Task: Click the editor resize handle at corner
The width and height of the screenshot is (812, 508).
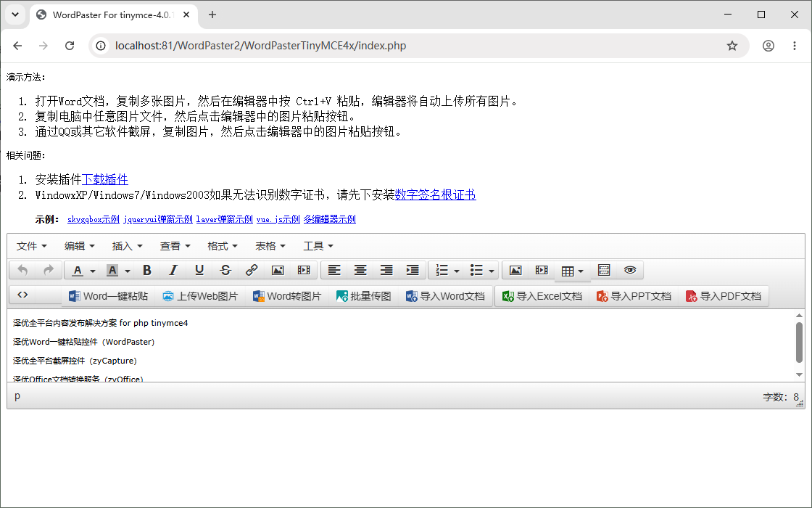Action: point(800,403)
